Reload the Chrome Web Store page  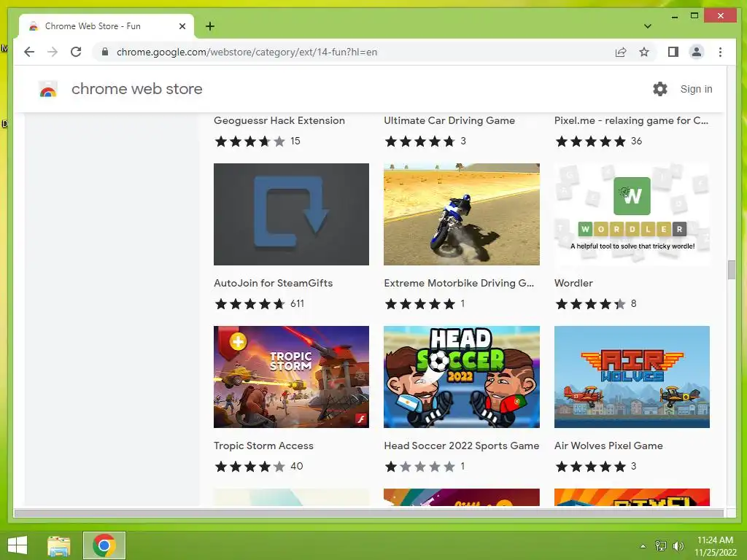[x=76, y=52]
